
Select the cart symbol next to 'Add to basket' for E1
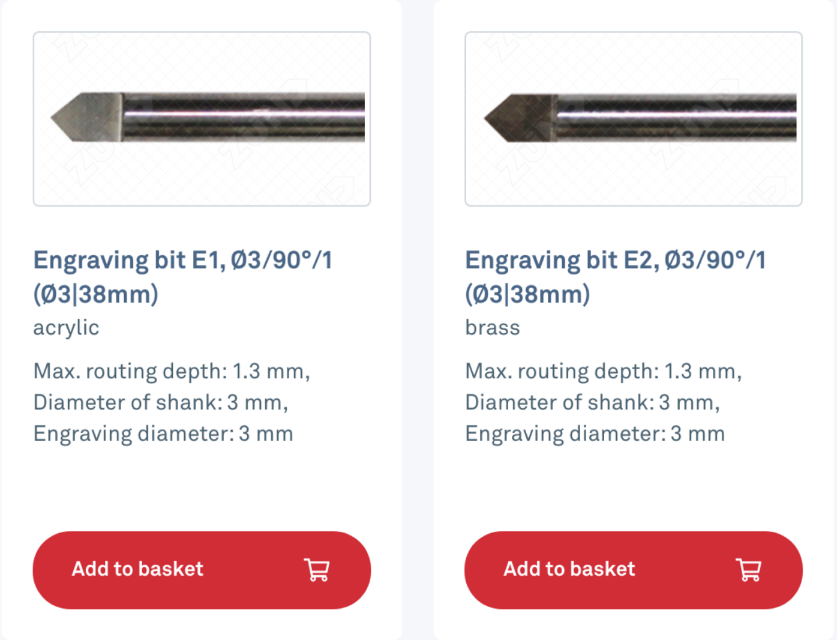317,570
